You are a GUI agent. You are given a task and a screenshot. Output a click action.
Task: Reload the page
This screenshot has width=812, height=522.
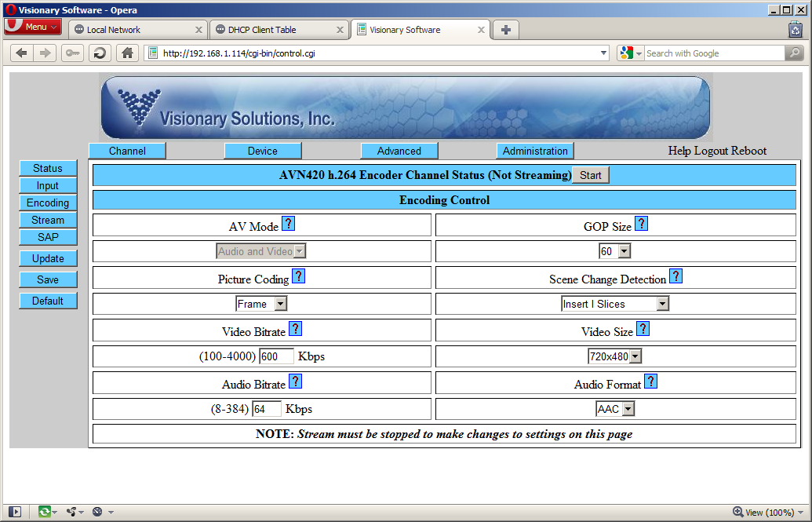tap(100, 53)
